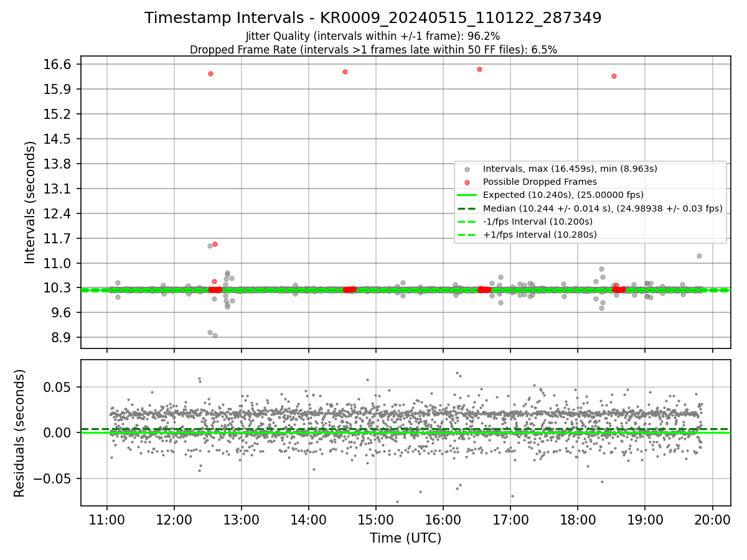Click legend entry '-1/fps Interval (10.200s)'
747x560 pixels.
(537, 222)
